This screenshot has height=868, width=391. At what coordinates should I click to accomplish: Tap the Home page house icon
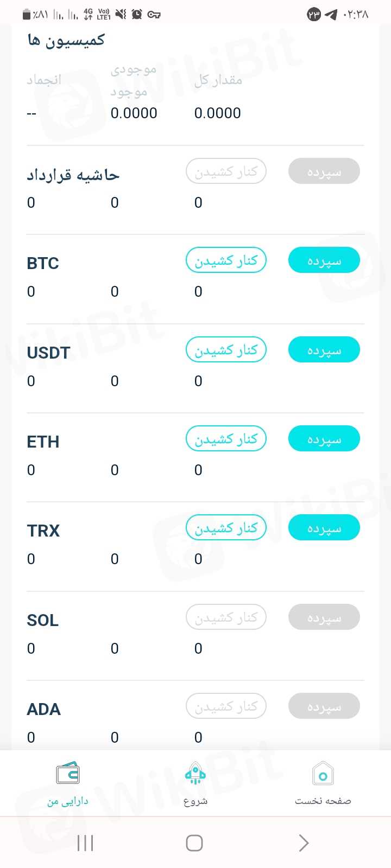(323, 774)
